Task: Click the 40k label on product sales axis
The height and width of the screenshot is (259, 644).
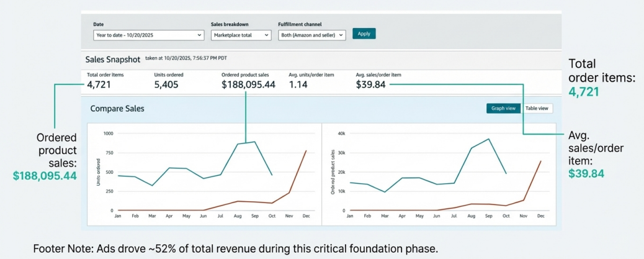Action: (x=341, y=134)
